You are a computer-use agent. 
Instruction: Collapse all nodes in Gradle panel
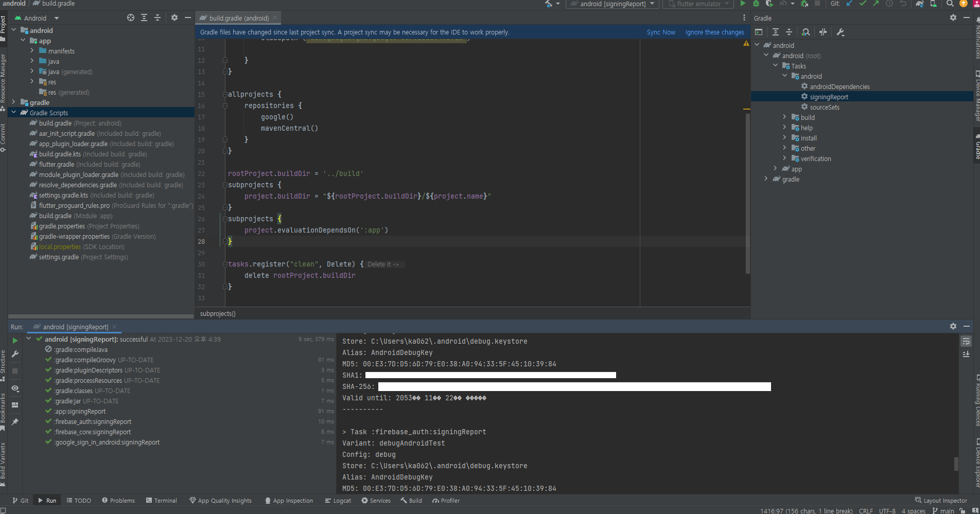(x=789, y=32)
